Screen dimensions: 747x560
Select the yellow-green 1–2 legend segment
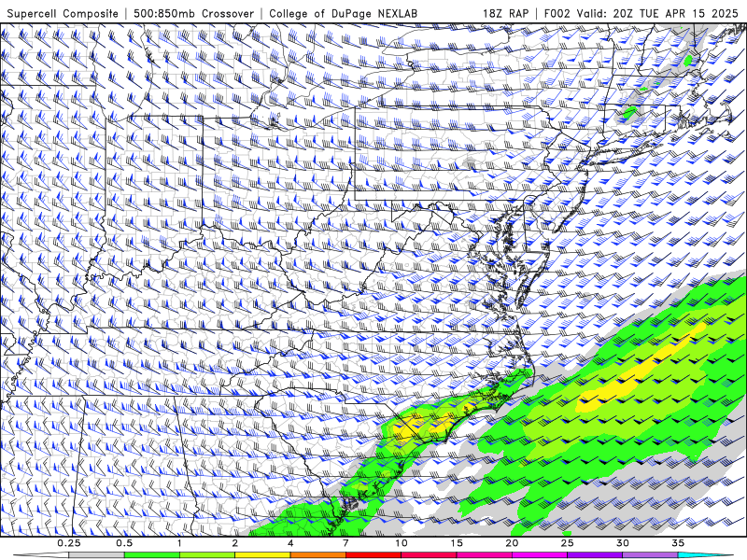point(207,555)
